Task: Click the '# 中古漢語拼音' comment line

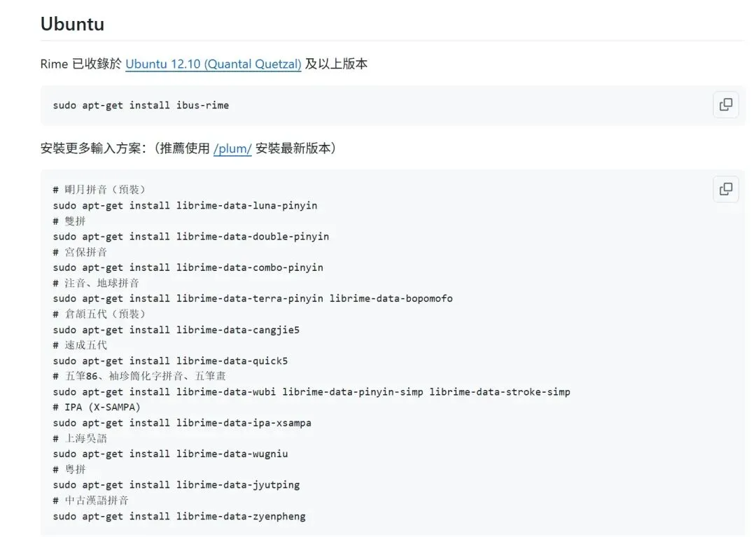Action: (90, 501)
